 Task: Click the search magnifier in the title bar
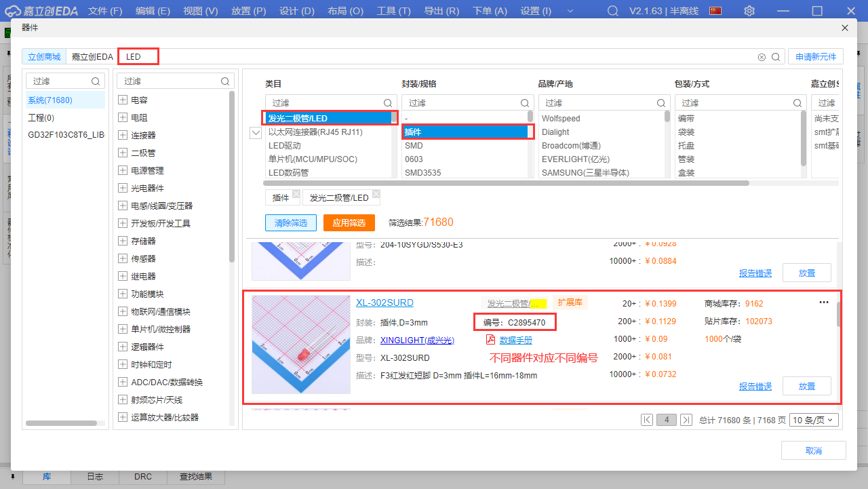pyautogui.click(x=613, y=11)
